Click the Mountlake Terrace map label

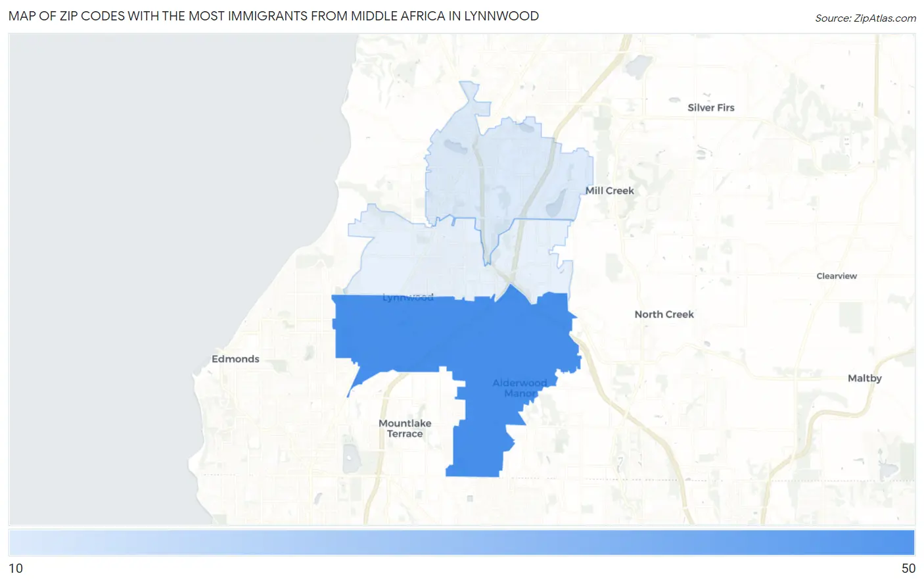[405, 429]
